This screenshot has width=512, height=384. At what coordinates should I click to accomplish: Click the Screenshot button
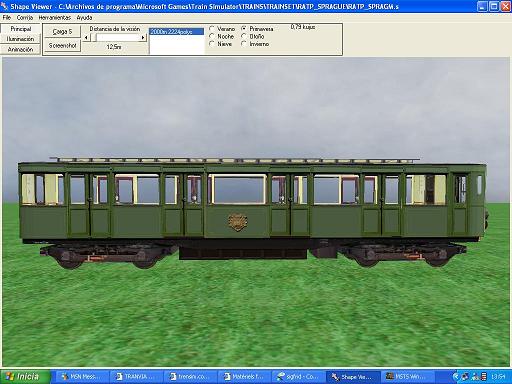pos(63,46)
